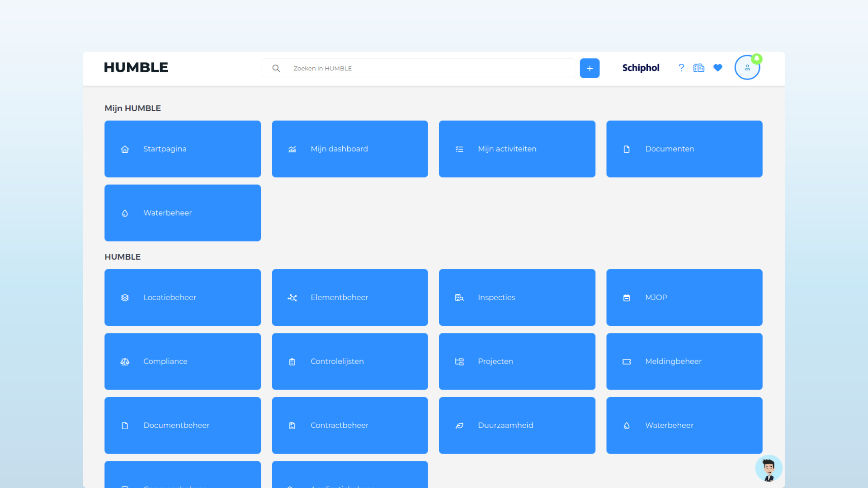The width and height of the screenshot is (868, 488).
Task: Click the buildings icon in header
Action: point(699,68)
